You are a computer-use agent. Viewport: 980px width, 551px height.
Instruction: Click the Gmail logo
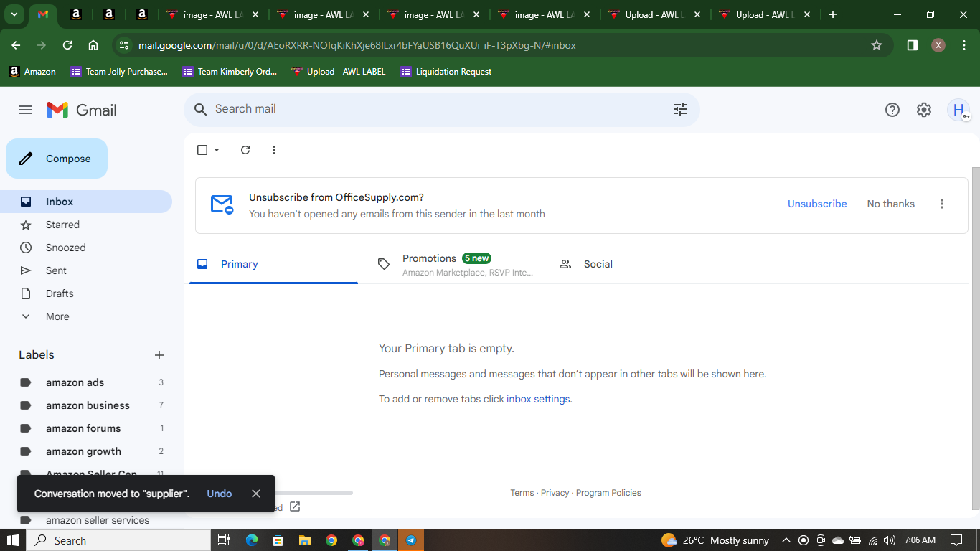coord(82,110)
